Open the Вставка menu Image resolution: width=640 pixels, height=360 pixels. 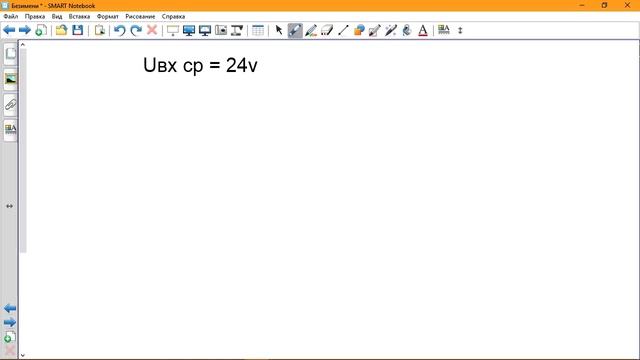79,16
